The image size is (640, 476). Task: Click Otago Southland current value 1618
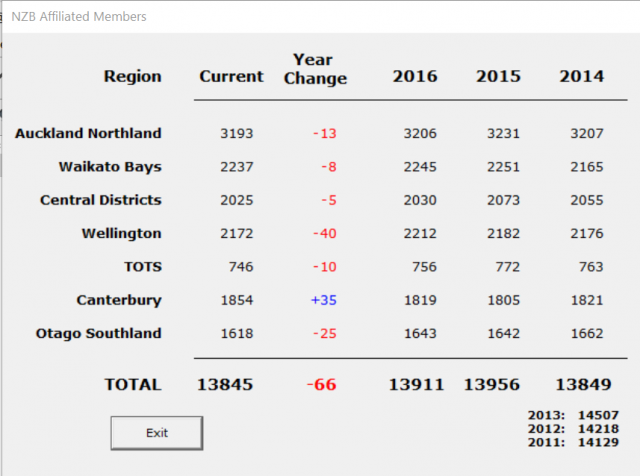pyautogui.click(x=237, y=334)
